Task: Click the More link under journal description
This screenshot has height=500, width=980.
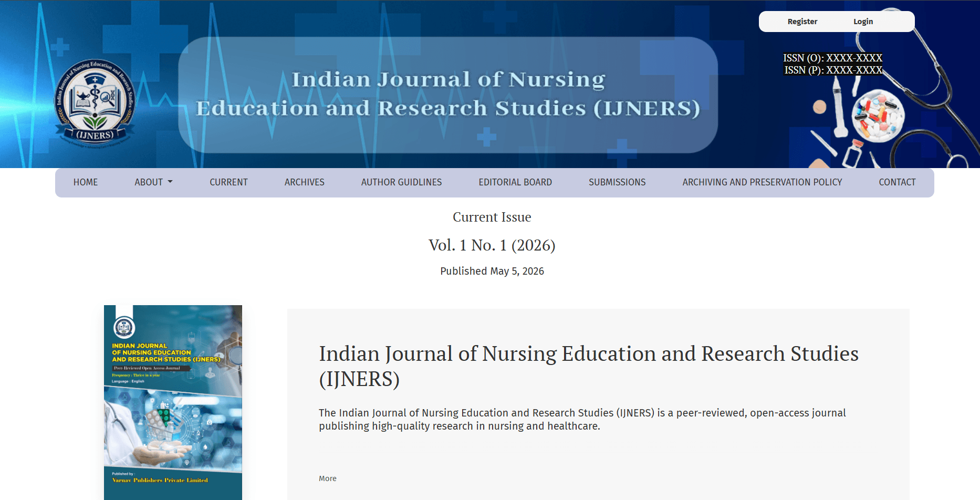Action: pos(328,478)
